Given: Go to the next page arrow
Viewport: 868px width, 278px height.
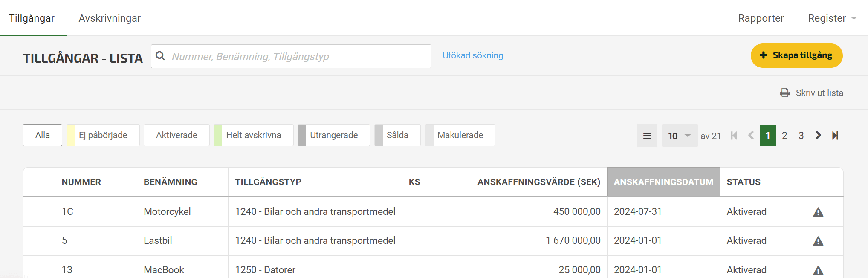Looking at the screenshot, I should (818, 136).
